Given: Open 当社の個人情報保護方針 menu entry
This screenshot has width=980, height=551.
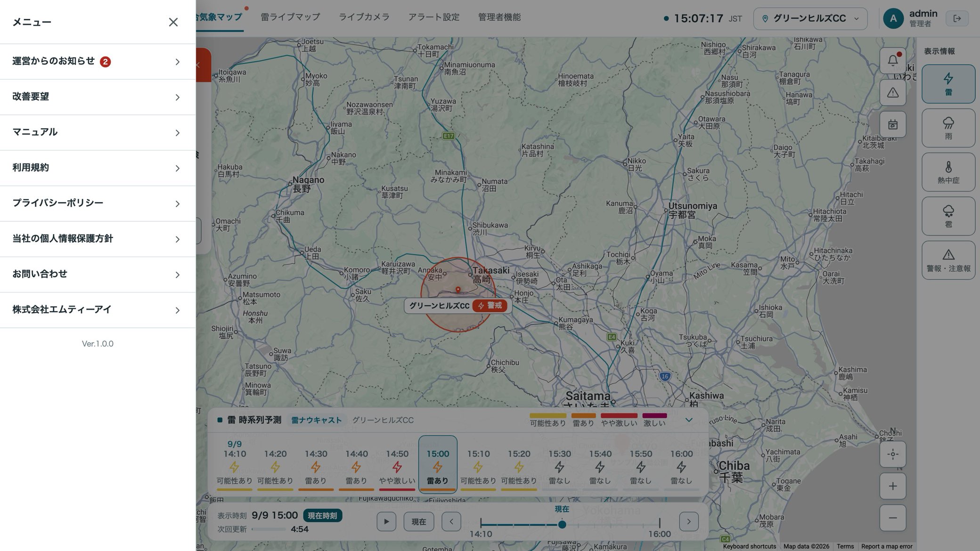Looking at the screenshot, I should click(x=98, y=239).
